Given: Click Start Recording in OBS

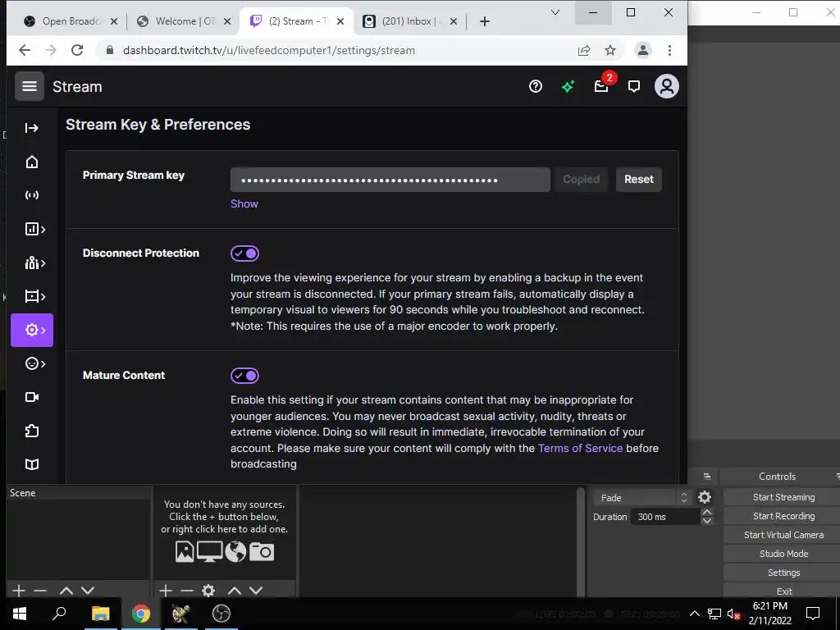Looking at the screenshot, I should coord(783,516).
